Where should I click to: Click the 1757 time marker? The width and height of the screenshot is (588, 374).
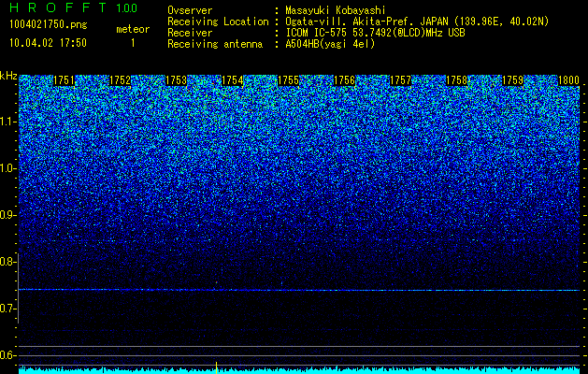coord(400,80)
